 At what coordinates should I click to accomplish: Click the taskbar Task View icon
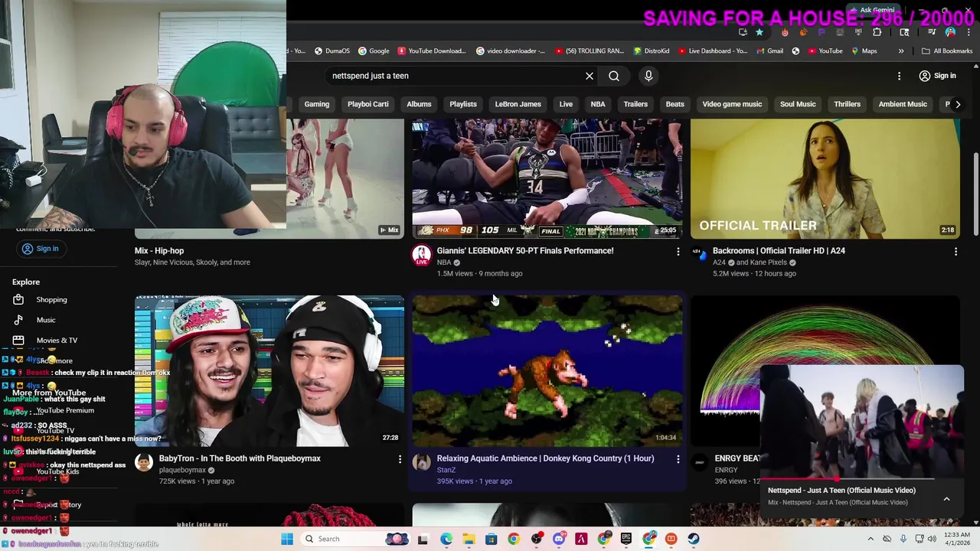[423, 539]
